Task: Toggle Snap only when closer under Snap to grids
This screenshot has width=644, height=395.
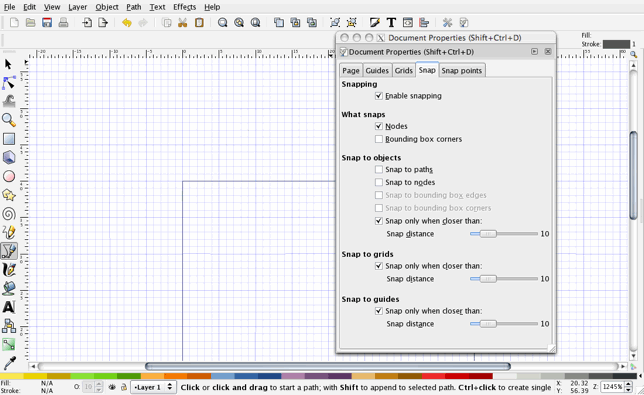Action: click(379, 266)
